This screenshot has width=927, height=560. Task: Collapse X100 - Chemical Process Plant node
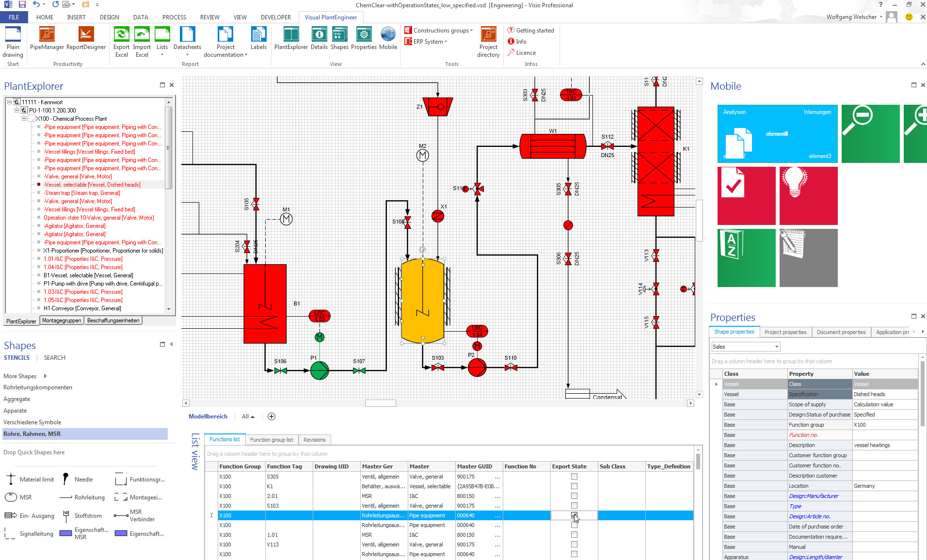point(24,118)
